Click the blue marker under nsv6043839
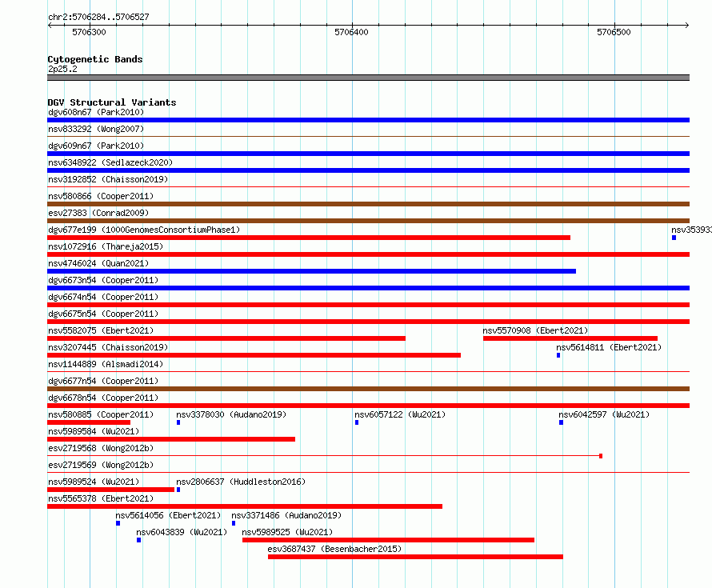 139,540
